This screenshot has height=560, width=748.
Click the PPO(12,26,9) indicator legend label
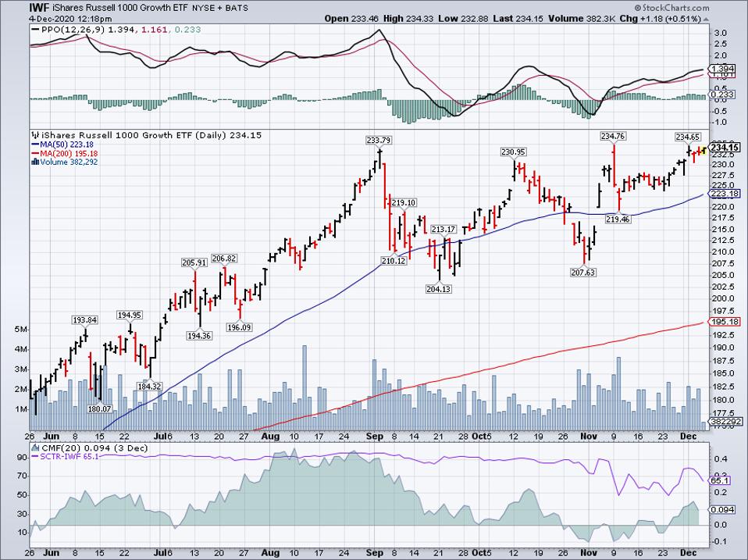coord(73,30)
